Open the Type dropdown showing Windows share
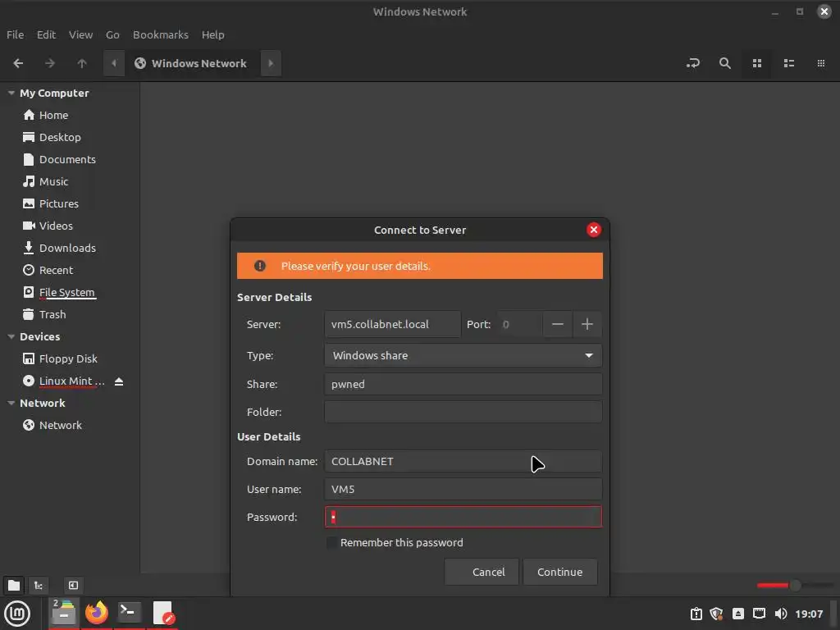Viewport: 840px width, 630px height. [x=463, y=355]
